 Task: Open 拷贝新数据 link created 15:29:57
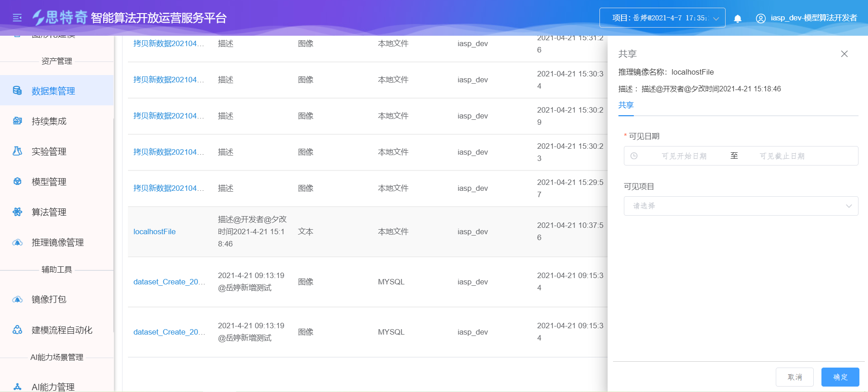coord(169,188)
